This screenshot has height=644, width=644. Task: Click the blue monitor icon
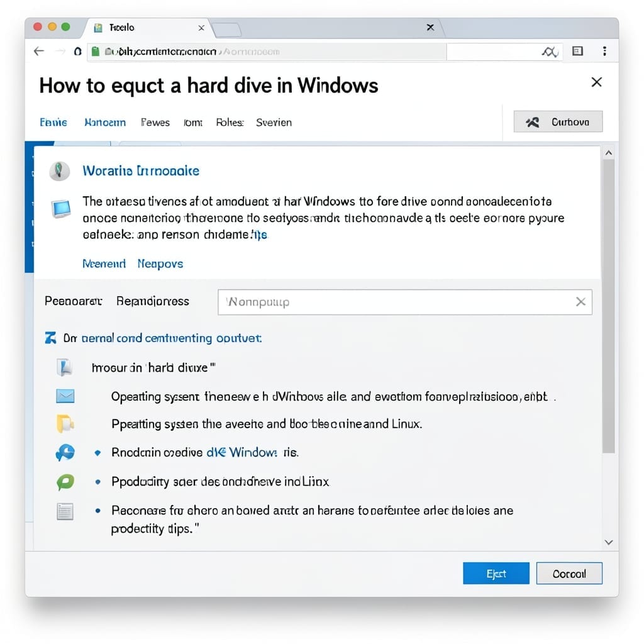coord(61,209)
